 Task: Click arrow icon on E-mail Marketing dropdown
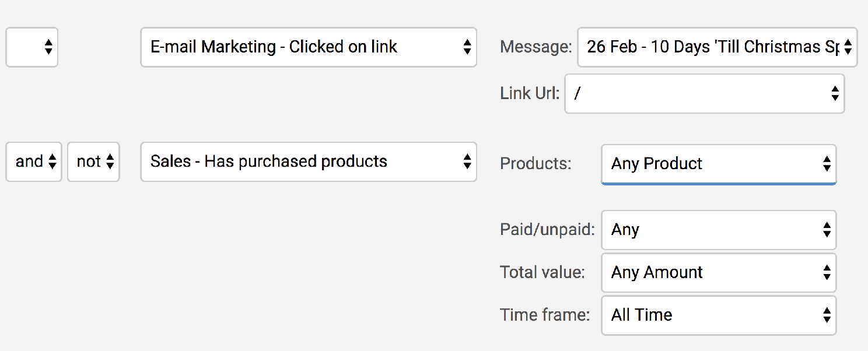click(467, 47)
